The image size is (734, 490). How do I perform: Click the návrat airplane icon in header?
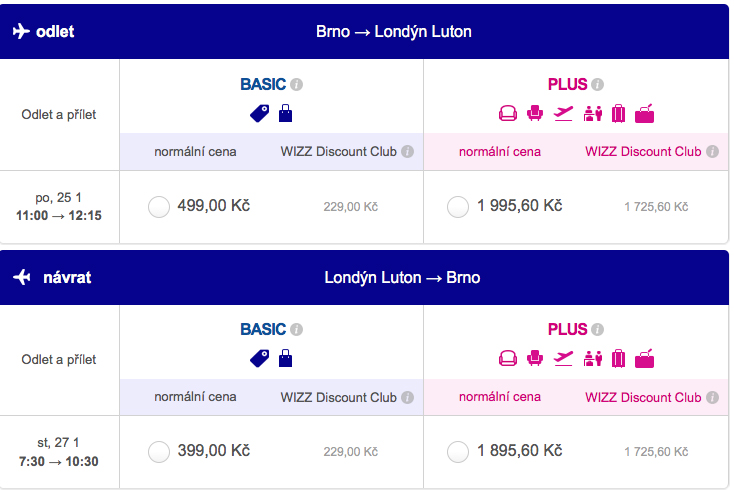click(22, 277)
